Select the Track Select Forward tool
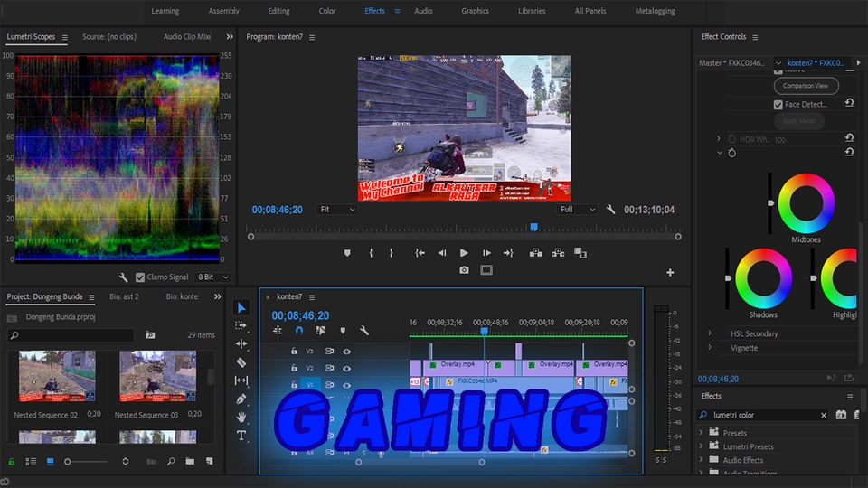 tap(241, 325)
